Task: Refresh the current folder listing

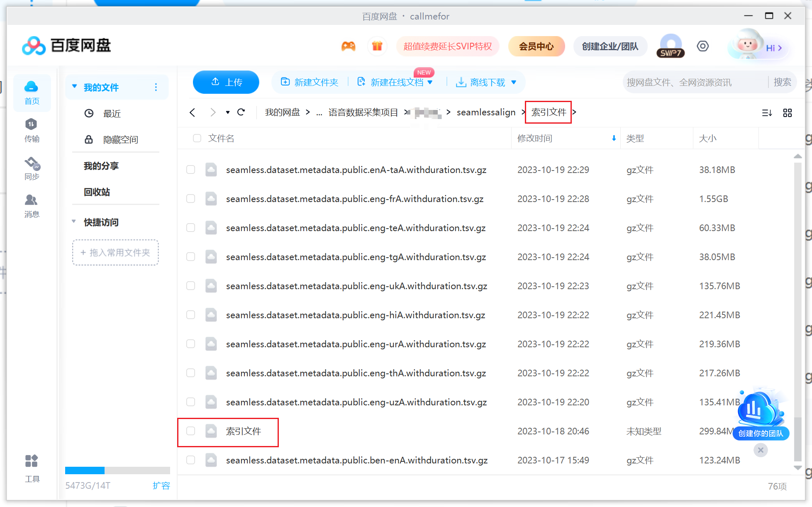Action: tap(241, 112)
